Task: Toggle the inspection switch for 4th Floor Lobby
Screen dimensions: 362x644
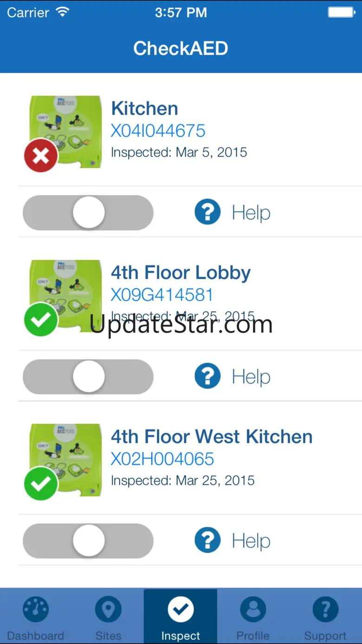Action: [88, 377]
